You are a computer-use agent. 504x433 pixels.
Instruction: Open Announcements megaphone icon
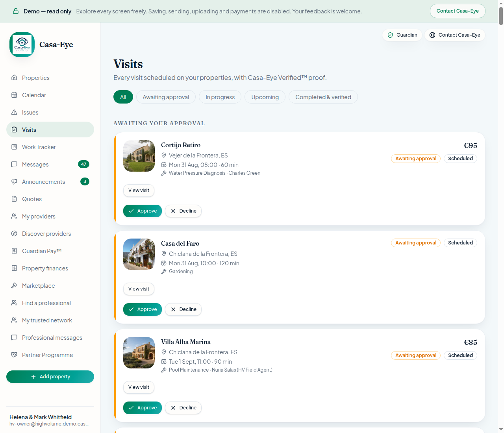tap(14, 181)
